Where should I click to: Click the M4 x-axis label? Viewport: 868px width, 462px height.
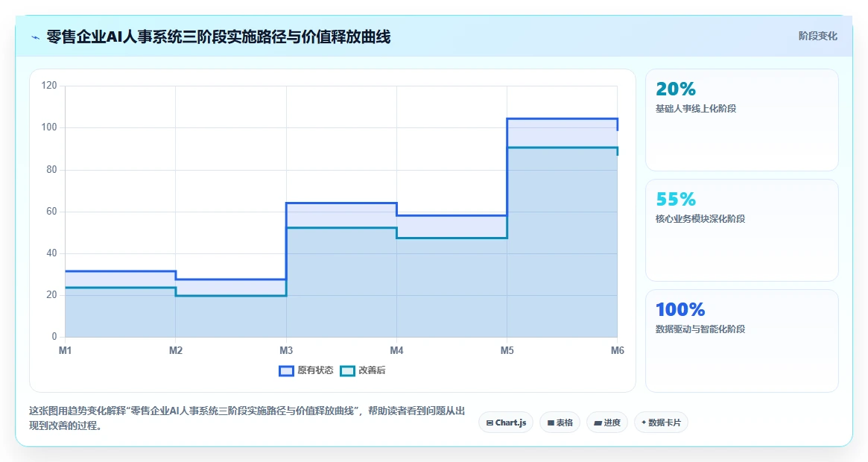click(x=396, y=351)
